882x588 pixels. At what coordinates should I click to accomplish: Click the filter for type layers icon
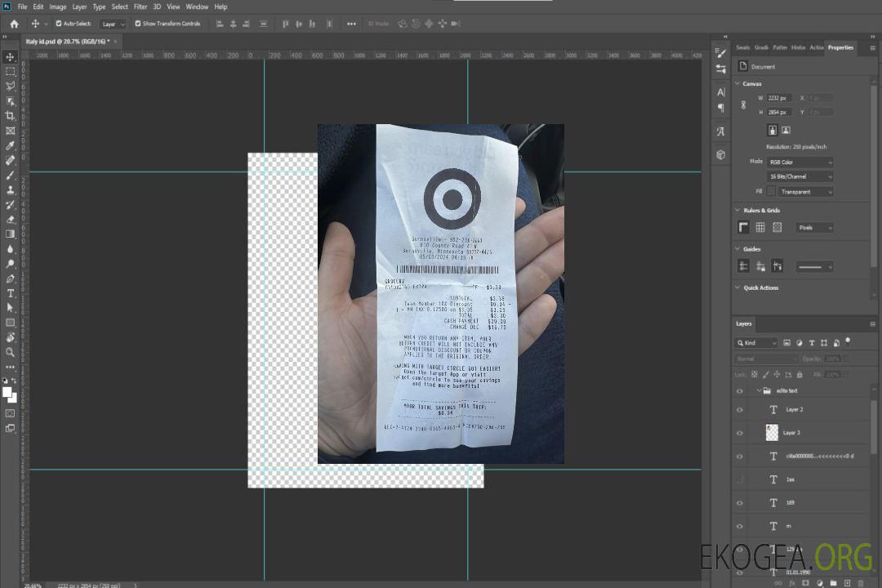tap(812, 343)
